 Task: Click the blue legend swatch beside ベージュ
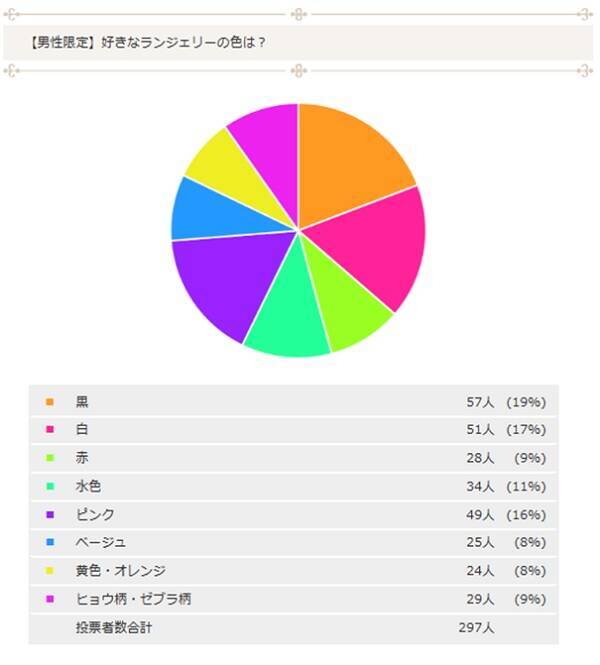(49, 543)
